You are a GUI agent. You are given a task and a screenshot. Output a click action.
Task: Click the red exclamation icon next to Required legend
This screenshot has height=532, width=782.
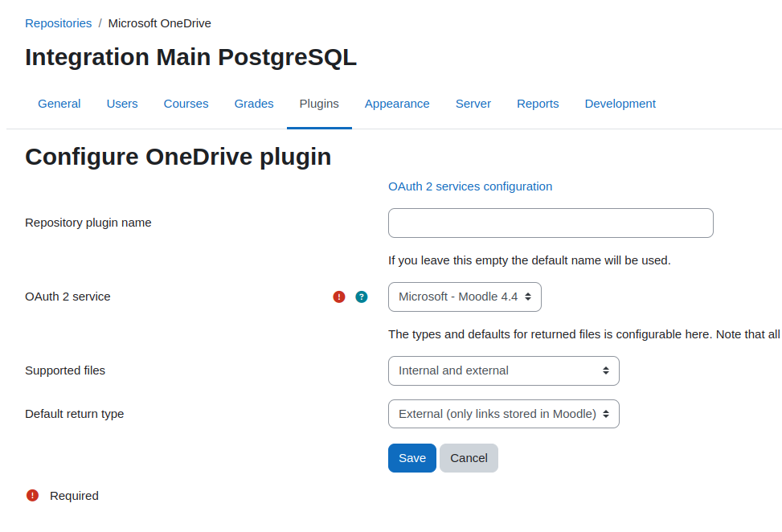click(x=32, y=495)
